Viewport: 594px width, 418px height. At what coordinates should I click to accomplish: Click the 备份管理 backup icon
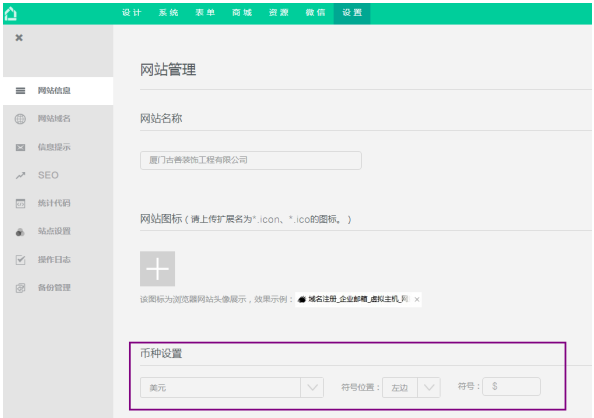pos(20,288)
